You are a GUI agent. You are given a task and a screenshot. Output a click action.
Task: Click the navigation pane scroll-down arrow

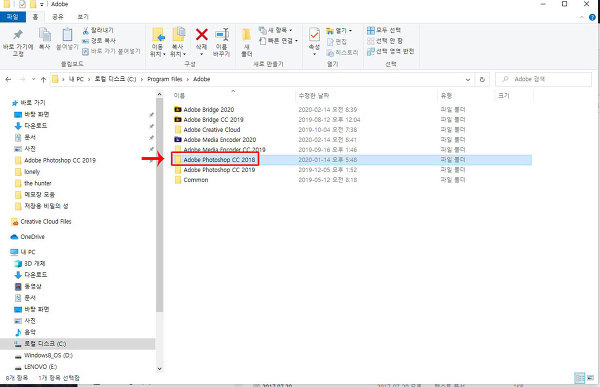click(x=160, y=369)
